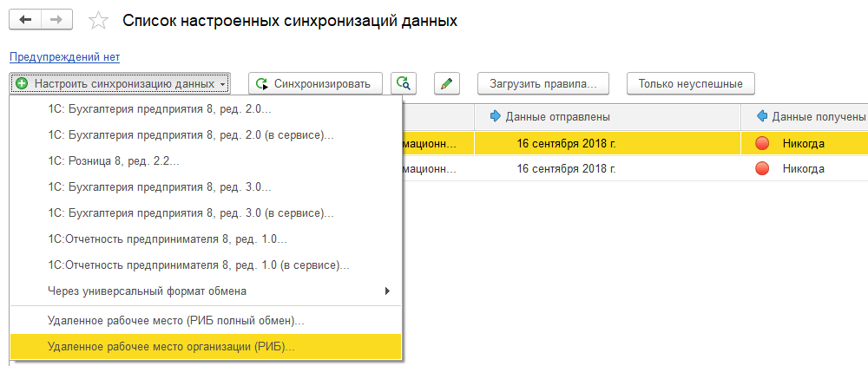Click the green pencil edit icon
This screenshot has height=366, width=868.
pos(446,83)
